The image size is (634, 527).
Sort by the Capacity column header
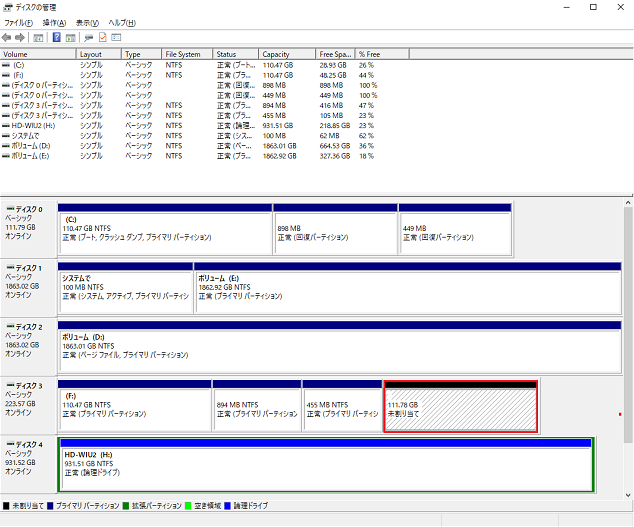[x=287, y=54]
